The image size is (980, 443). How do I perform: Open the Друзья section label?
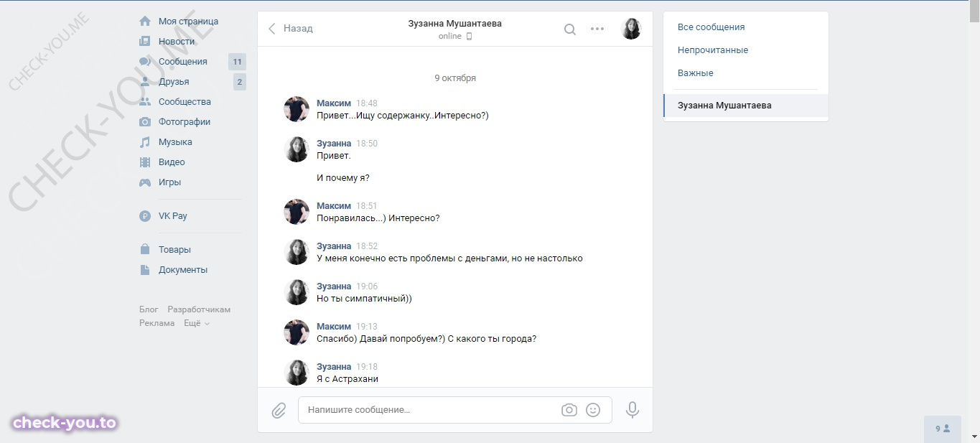174,82
